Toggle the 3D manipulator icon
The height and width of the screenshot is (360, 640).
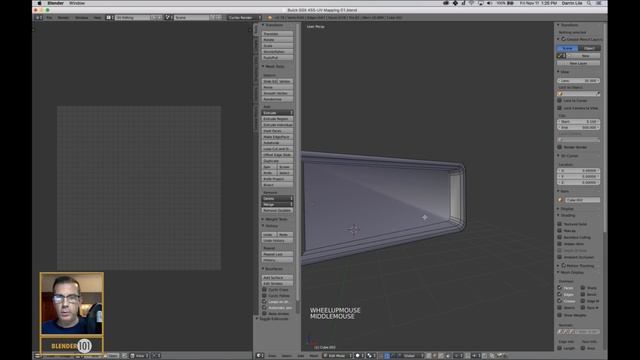point(387,356)
